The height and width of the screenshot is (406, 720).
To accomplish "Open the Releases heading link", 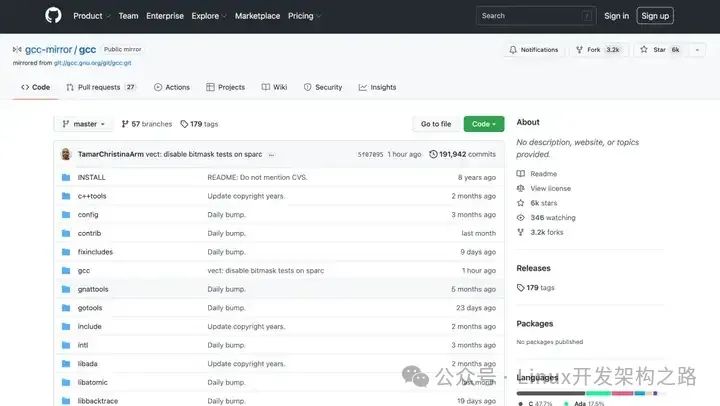I will point(533,268).
